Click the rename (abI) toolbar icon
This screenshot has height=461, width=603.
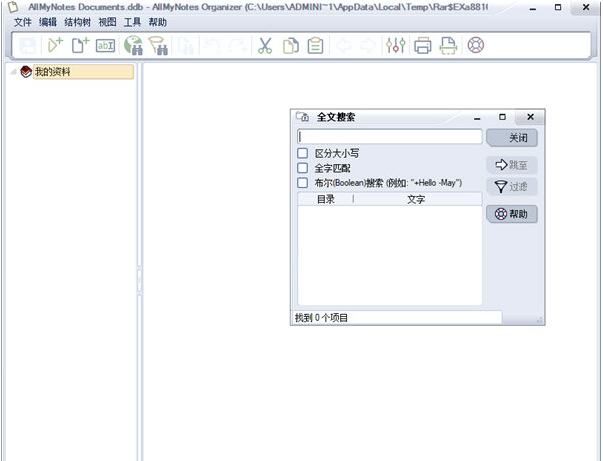pos(105,45)
